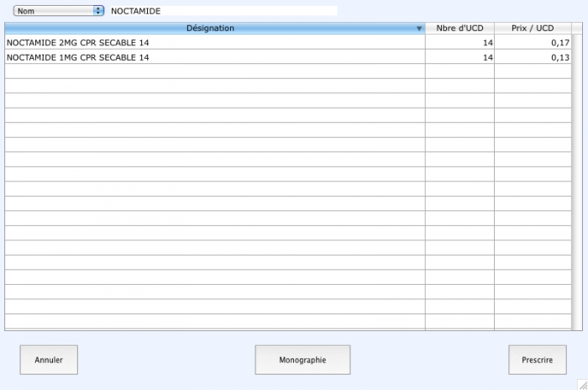
Task: Select row NOCTAMIDE 1MG CPR SECABLE 14
Action: coord(288,57)
